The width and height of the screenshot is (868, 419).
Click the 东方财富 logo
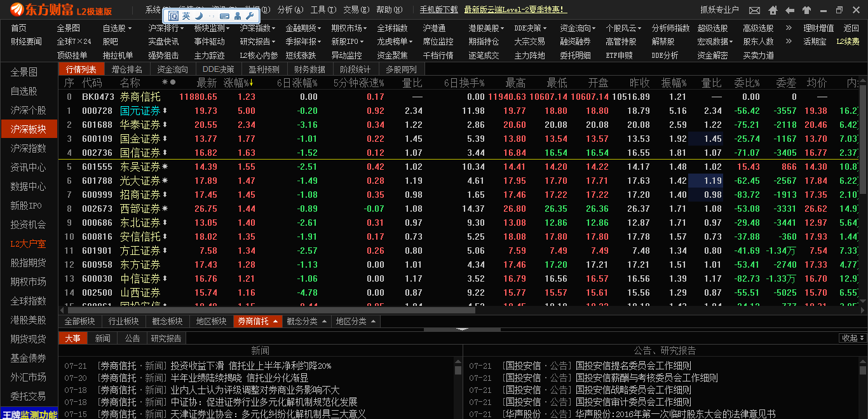41,10
